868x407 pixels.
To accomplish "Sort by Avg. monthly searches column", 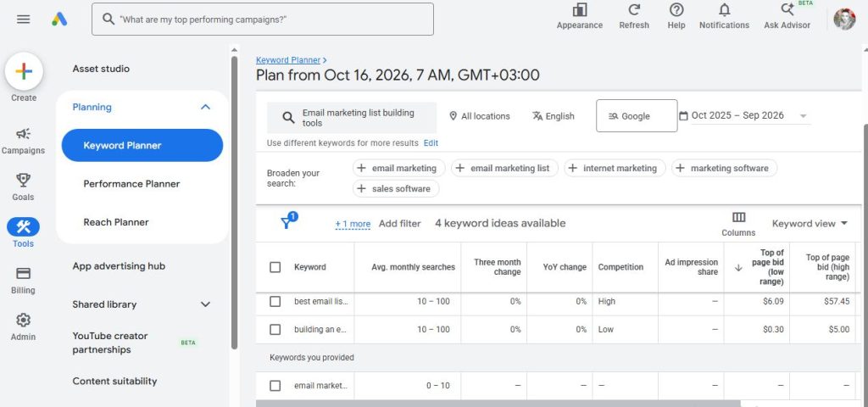I will tap(413, 267).
